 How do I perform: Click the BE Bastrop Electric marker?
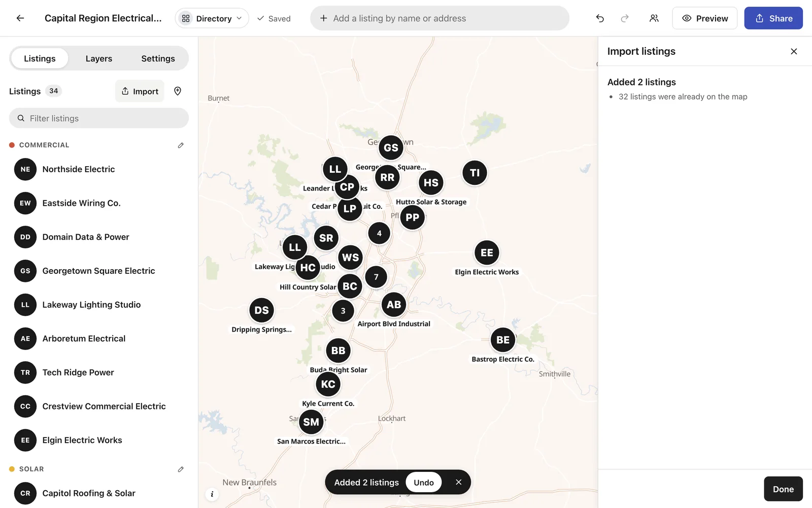[x=503, y=340]
